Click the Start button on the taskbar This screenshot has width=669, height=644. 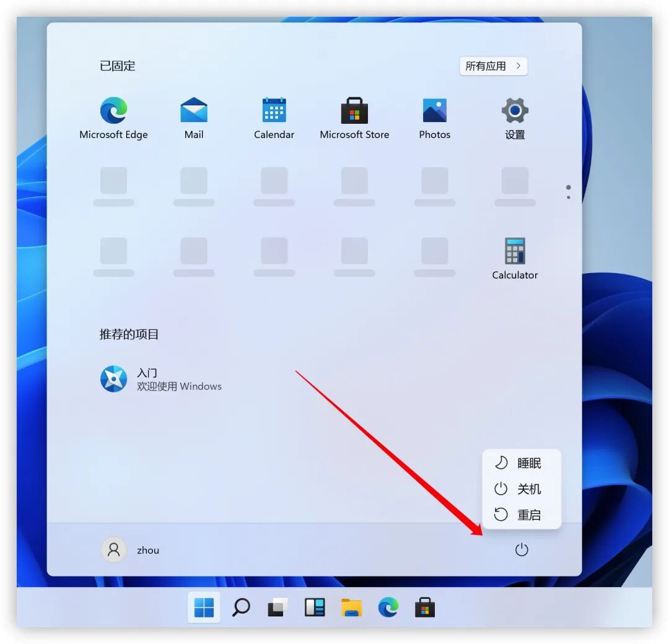coord(204,607)
